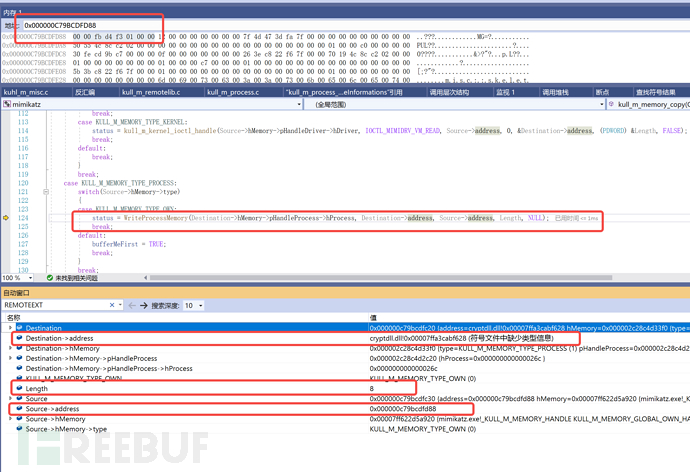The width and height of the screenshot is (690, 472).
Task: Open the kull_m_process...eInformations 引用 tab
Action: (344, 92)
